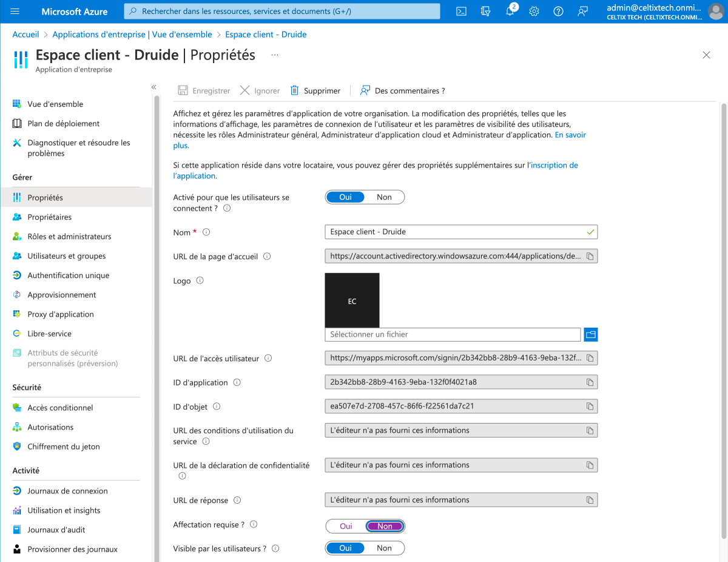Set Affectation requise to Oui
The image size is (728, 562).
346,526
